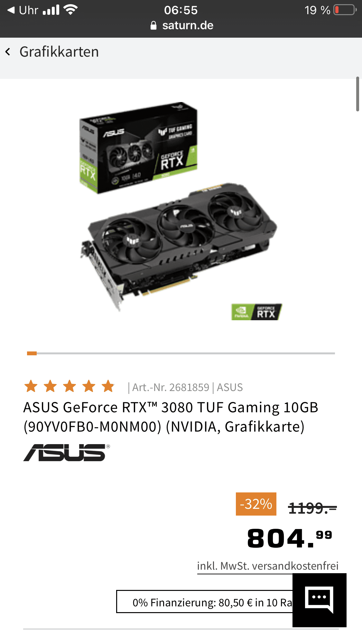Click the page scrollbar at right edge

pos(357,94)
